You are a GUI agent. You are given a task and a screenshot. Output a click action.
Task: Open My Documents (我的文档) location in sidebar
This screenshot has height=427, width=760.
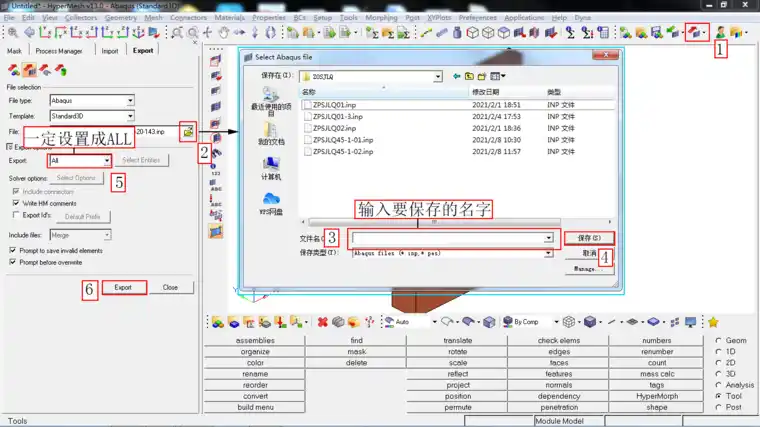tap(271, 134)
